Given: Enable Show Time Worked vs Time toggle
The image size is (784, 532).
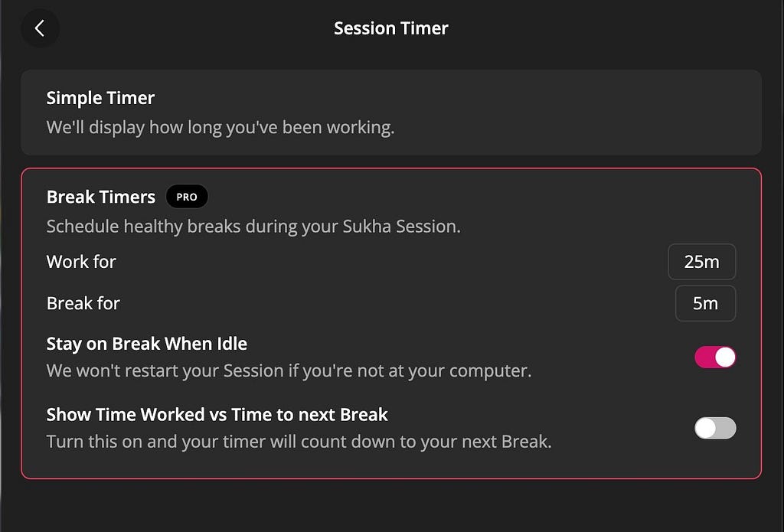Looking at the screenshot, I should [x=715, y=428].
